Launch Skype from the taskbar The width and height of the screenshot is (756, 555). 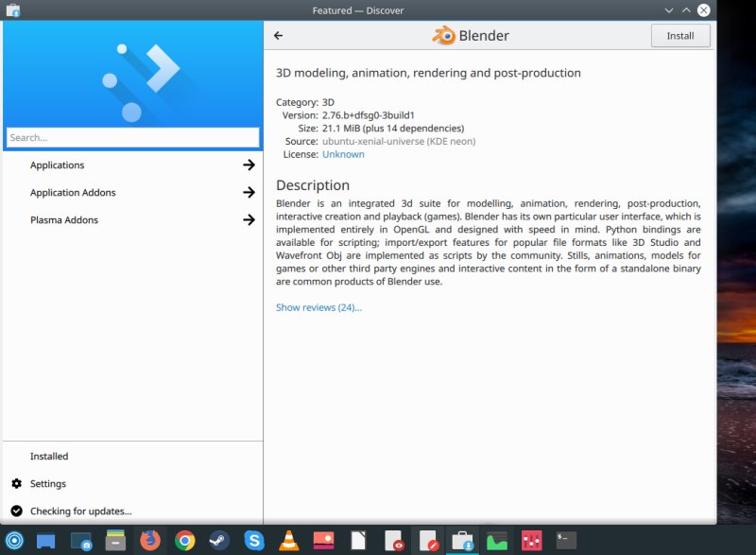pyautogui.click(x=254, y=541)
